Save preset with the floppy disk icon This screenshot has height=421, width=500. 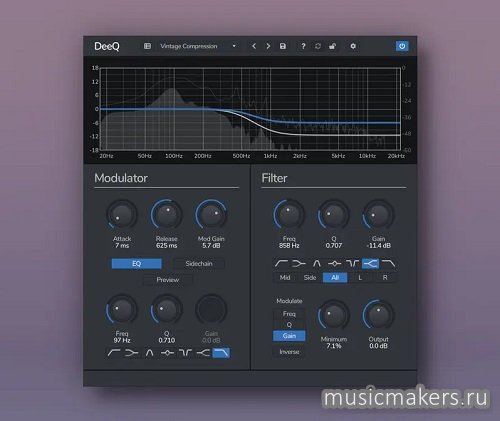click(283, 46)
